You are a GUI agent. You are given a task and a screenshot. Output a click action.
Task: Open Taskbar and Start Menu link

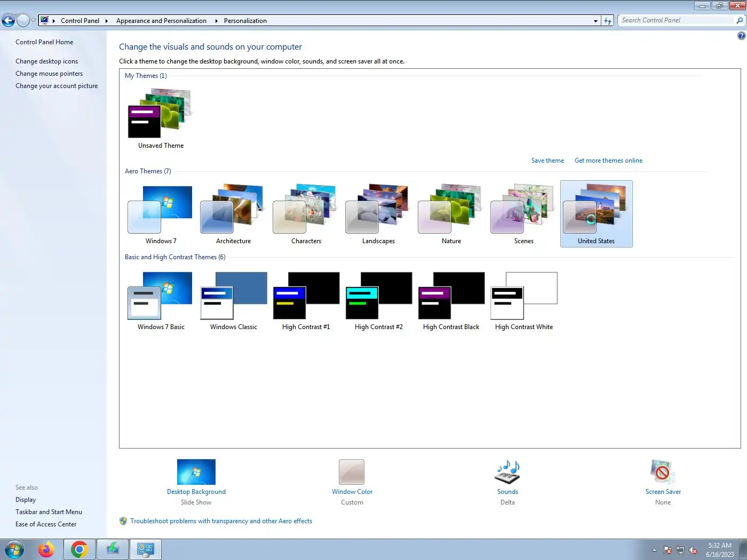(49, 512)
